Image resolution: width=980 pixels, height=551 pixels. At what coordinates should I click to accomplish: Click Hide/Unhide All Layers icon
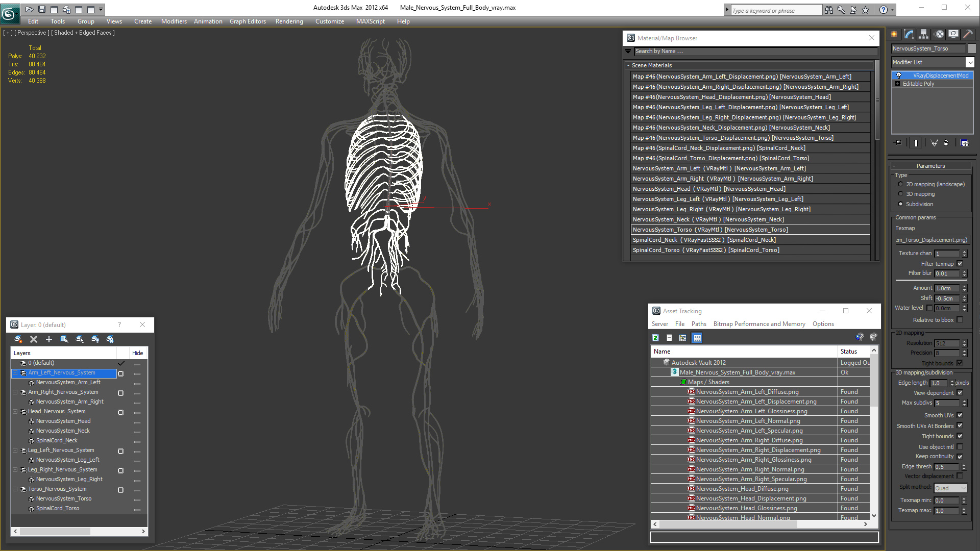pyautogui.click(x=95, y=339)
